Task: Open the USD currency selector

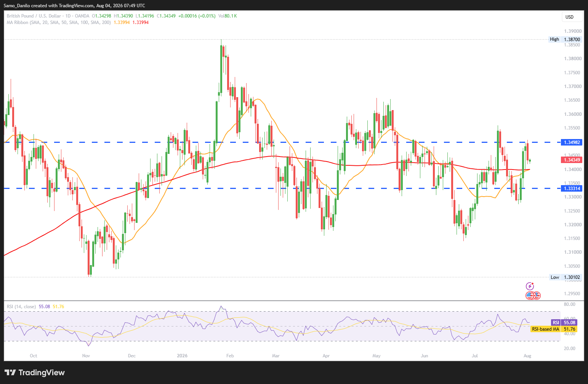Action: pos(572,17)
